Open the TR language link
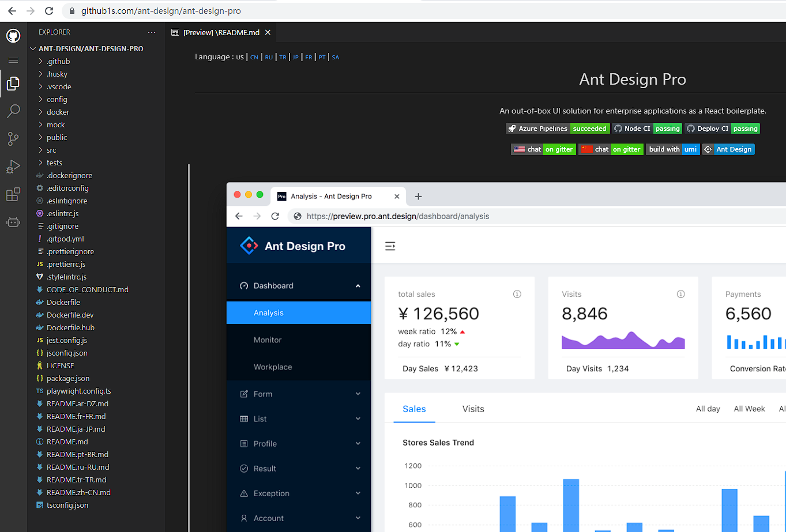The image size is (786, 532). click(283, 58)
